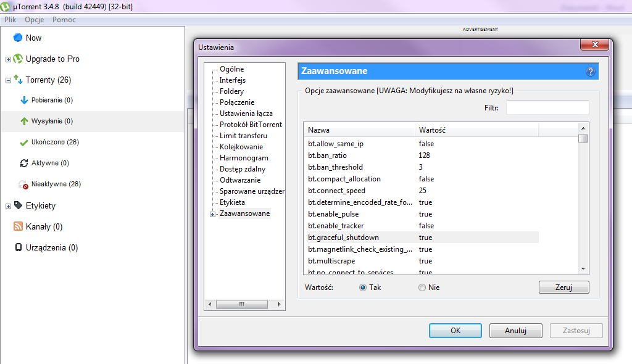
Task: Click the Nazwa column header
Action: (x=360, y=130)
